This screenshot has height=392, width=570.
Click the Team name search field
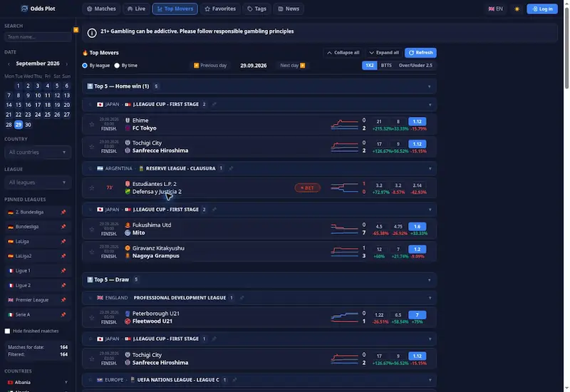click(x=38, y=37)
